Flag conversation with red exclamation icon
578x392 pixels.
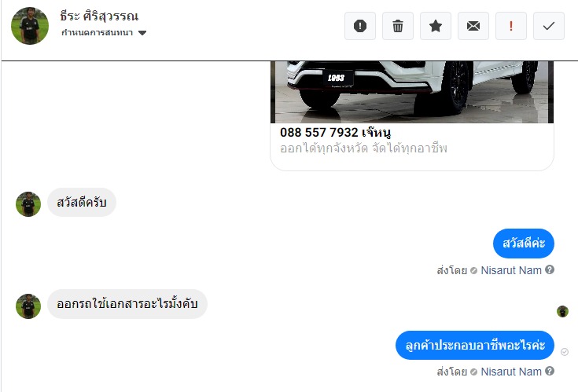(x=511, y=26)
